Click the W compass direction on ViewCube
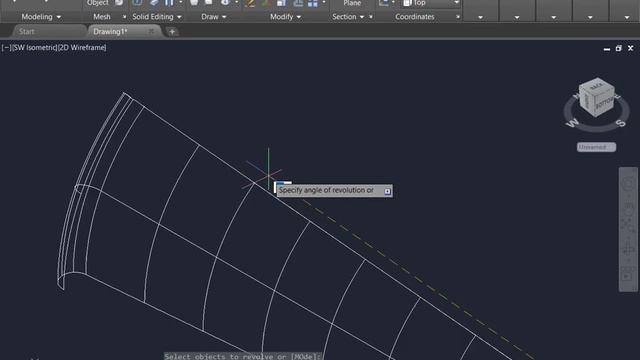640x360 pixels. click(x=572, y=122)
